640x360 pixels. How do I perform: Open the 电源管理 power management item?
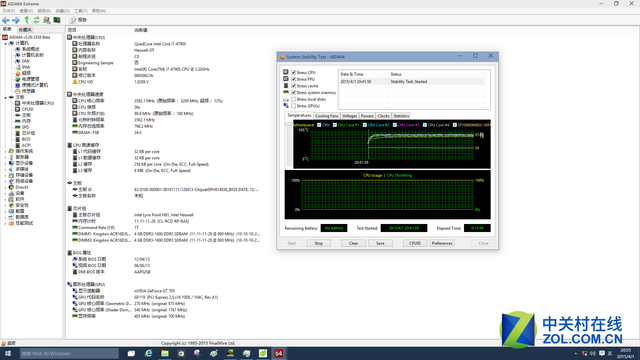click(27, 79)
